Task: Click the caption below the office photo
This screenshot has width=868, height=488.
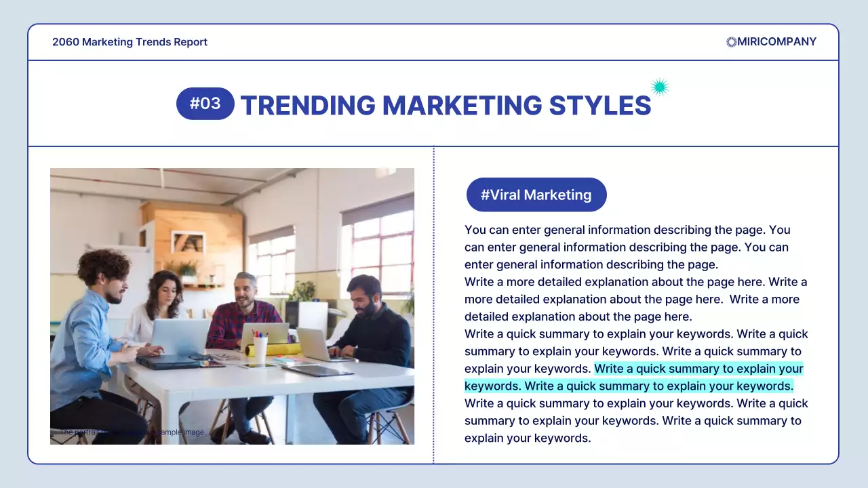Action: [132, 432]
